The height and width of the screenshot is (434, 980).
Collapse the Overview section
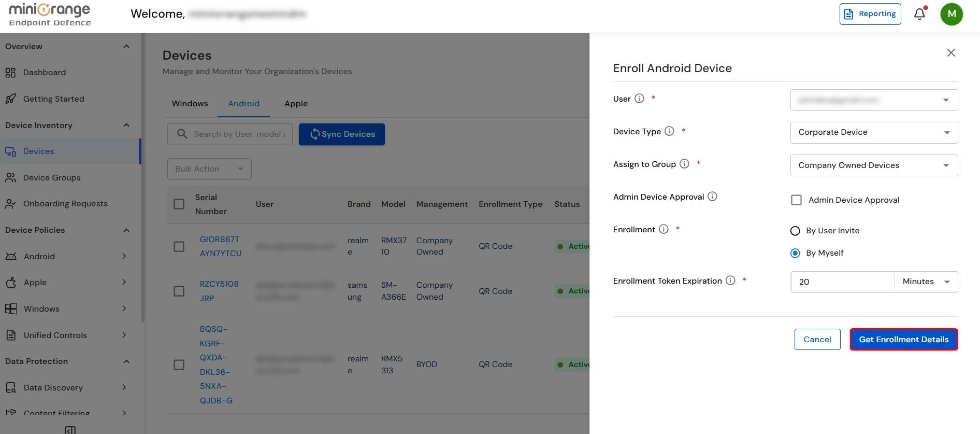(126, 47)
